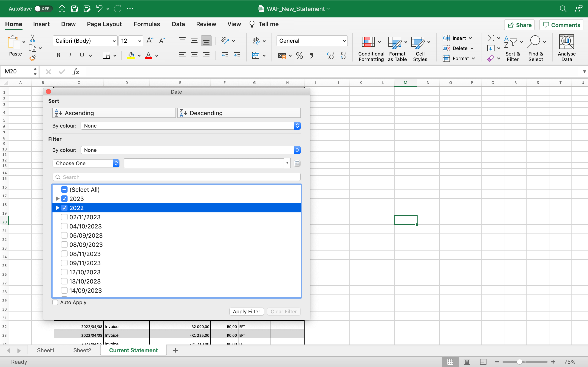Image resolution: width=588 pixels, height=367 pixels.
Task: Toggle the AutoSave switch
Action: click(43, 9)
